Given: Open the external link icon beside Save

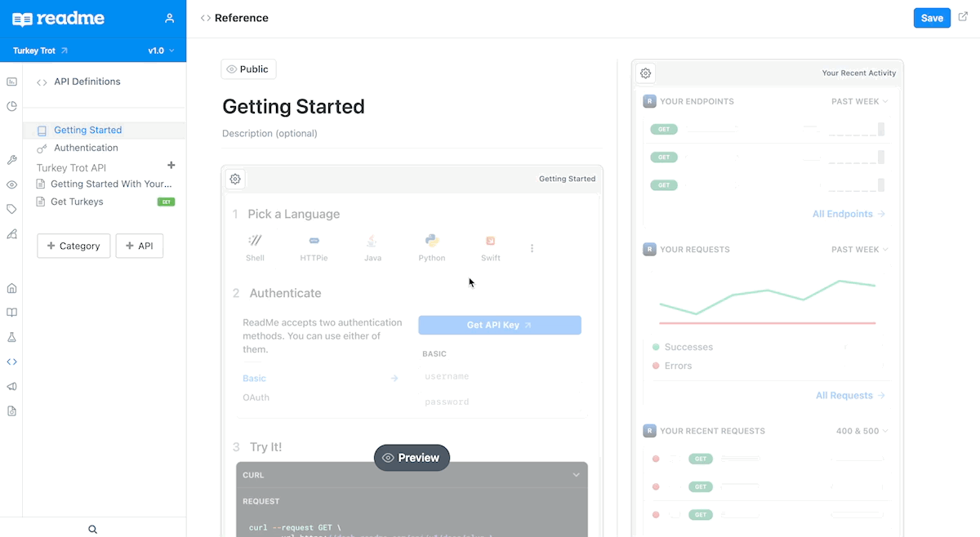Looking at the screenshot, I should click(x=963, y=17).
